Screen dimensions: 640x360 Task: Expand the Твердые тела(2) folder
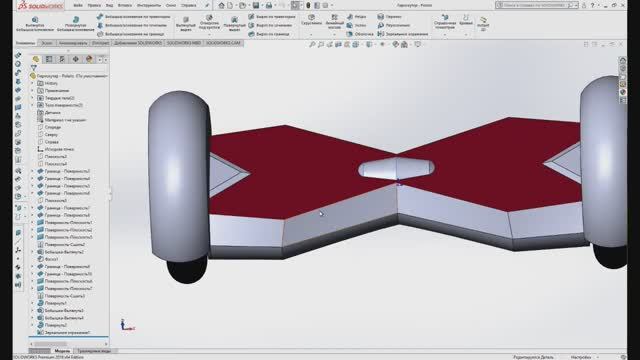coord(33,98)
